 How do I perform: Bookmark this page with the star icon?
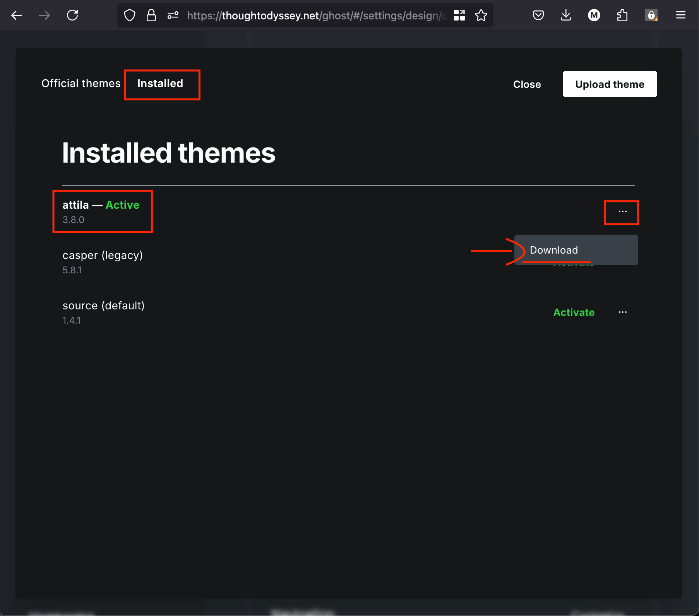pos(481,15)
